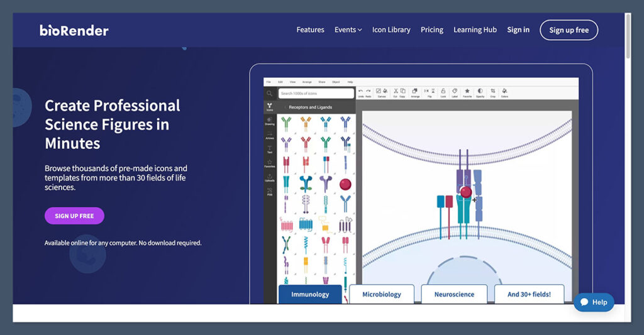
Task: Switch to the Immunology tab
Action: click(x=310, y=294)
